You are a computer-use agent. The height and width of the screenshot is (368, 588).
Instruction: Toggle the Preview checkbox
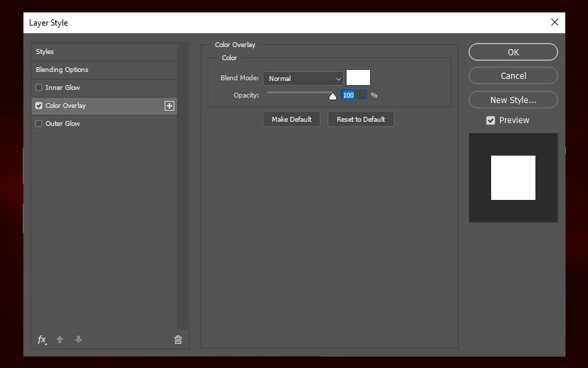490,120
